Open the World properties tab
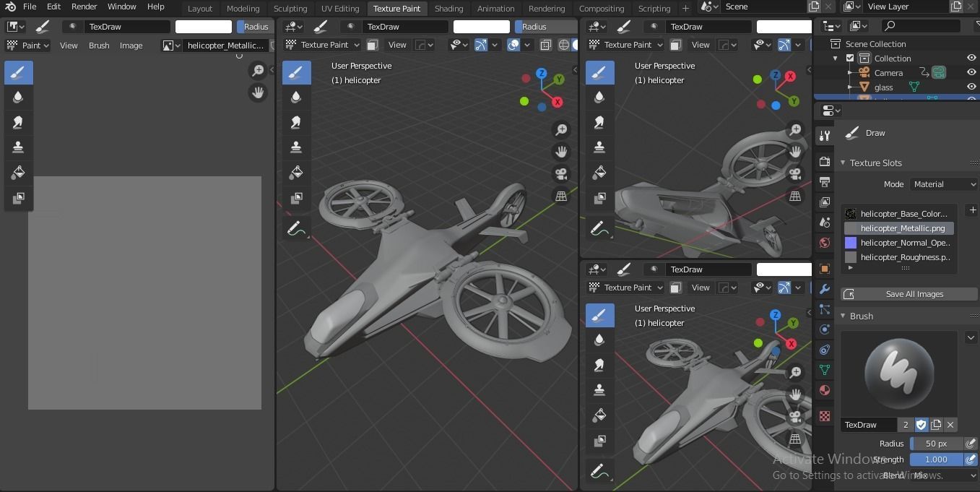Image resolution: width=980 pixels, height=492 pixels. click(825, 242)
